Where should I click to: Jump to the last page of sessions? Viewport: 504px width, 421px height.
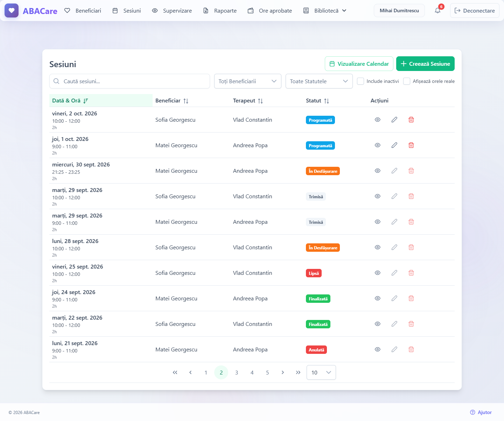[298, 372]
